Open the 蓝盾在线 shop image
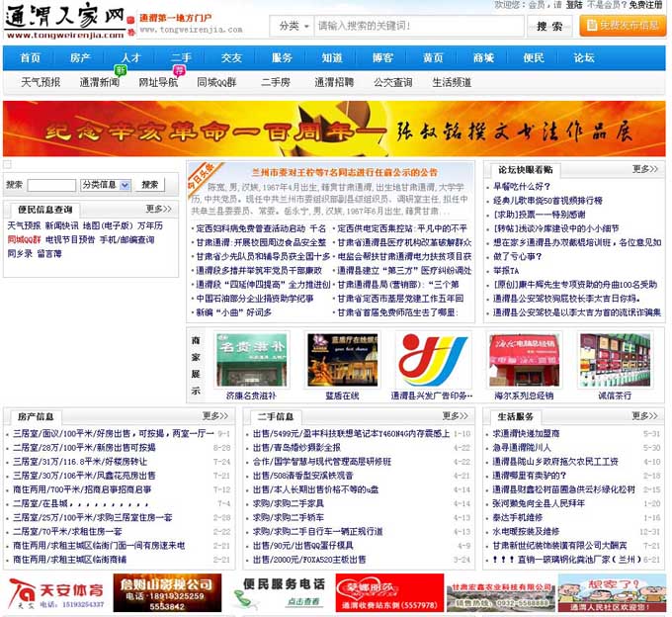This screenshot has width=672, height=617. (341, 359)
